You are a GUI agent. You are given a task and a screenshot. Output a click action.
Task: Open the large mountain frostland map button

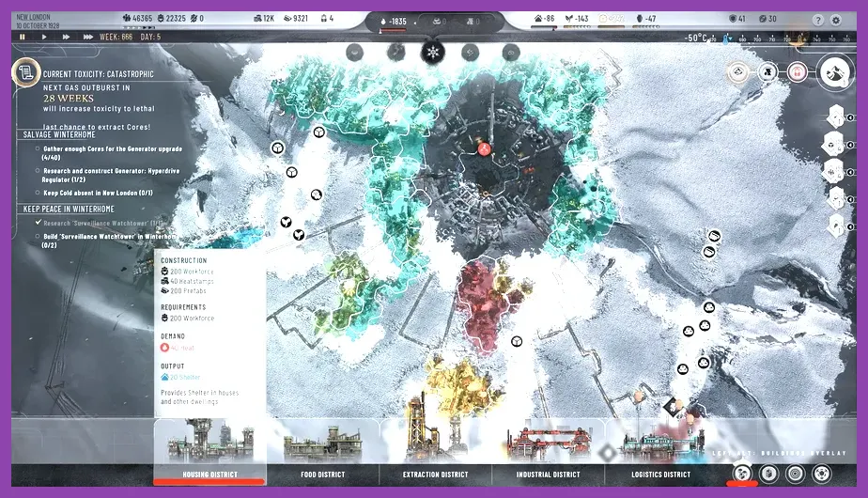pos(834,72)
